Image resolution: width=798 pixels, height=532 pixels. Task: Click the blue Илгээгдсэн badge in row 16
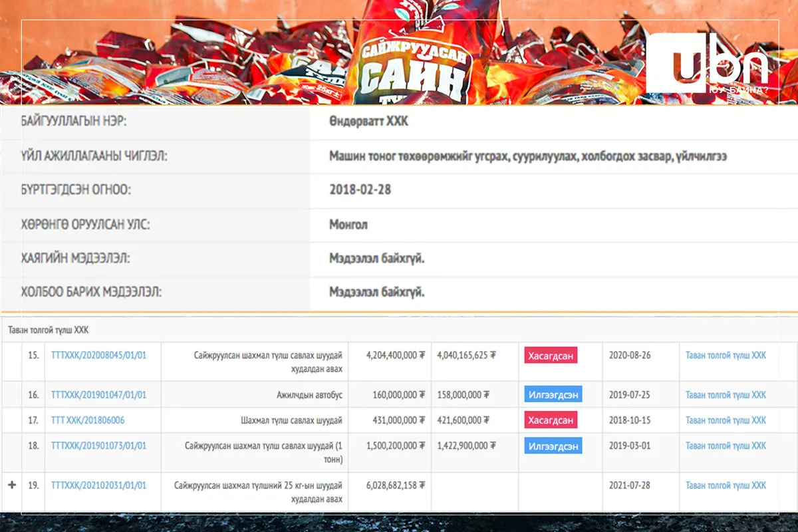coord(553,395)
